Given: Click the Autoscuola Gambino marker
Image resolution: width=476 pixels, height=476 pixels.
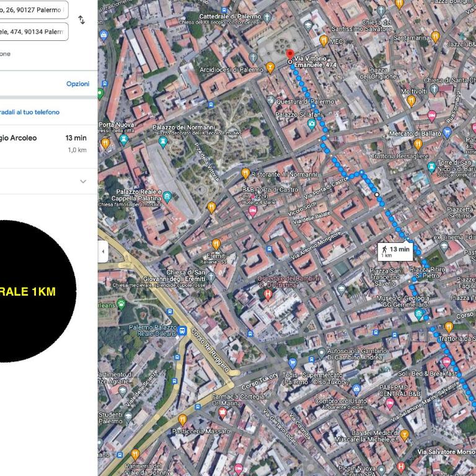Looking at the screenshot, I should click(x=321, y=353).
